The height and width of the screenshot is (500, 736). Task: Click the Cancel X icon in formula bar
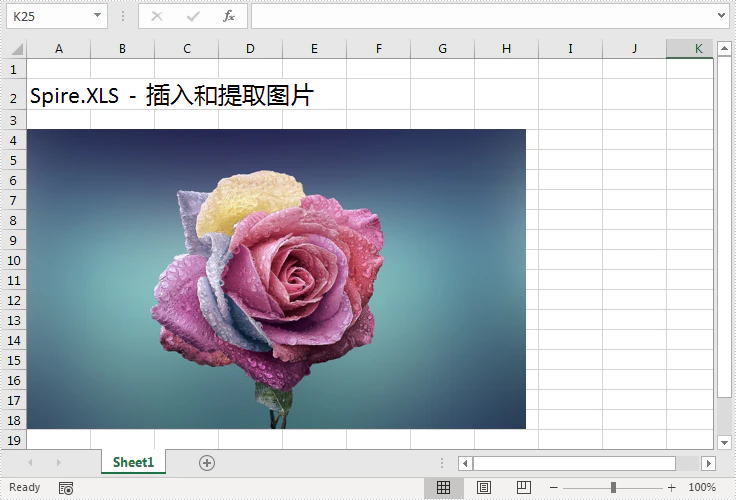[x=157, y=16]
